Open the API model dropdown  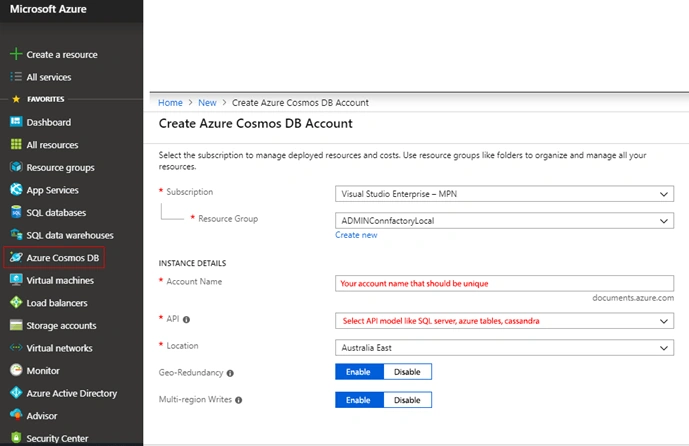pos(504,321)
